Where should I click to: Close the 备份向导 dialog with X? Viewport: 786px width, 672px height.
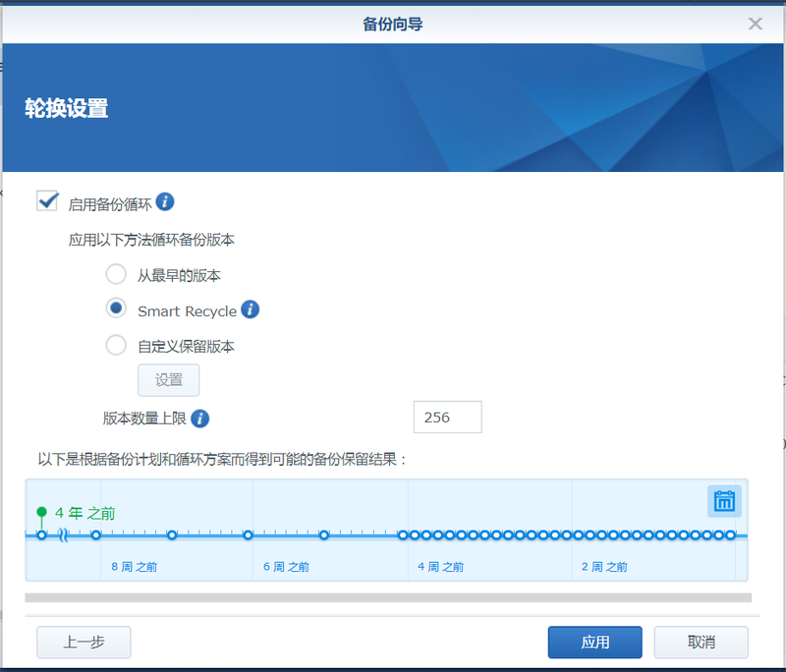click(x=755, y=24)
